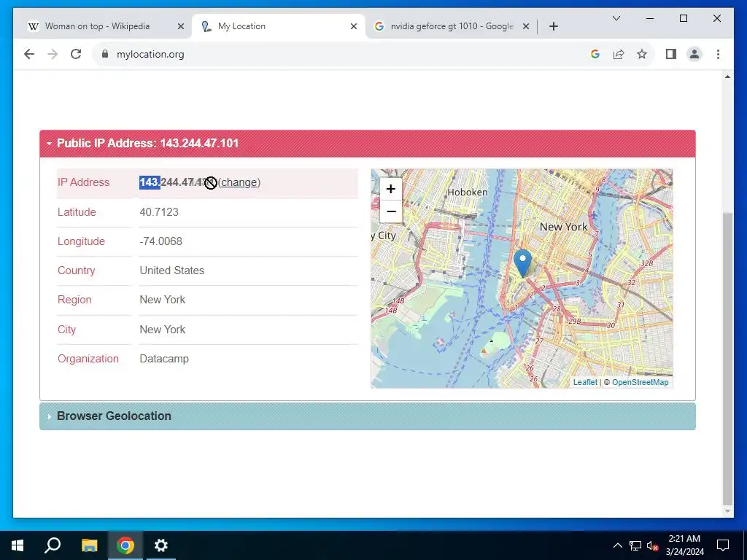The image size is (747, 560).
Task: Close the nvidia geforce gt 1010 tab
Action: click(x=526, y=27)
